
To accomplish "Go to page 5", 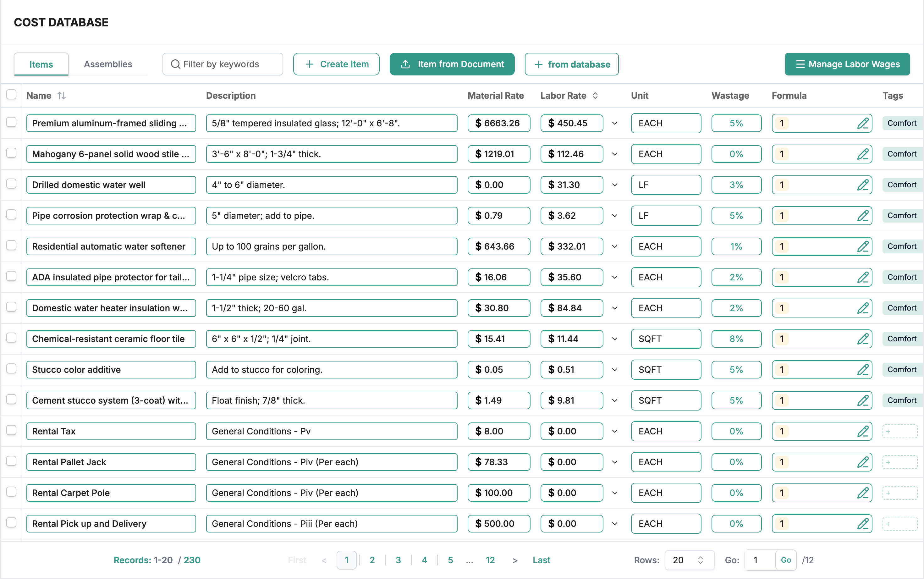I will (450, 560).
